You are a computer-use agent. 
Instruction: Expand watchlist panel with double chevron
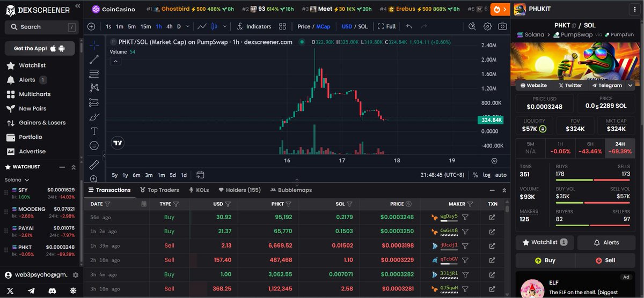coord(74,167)
